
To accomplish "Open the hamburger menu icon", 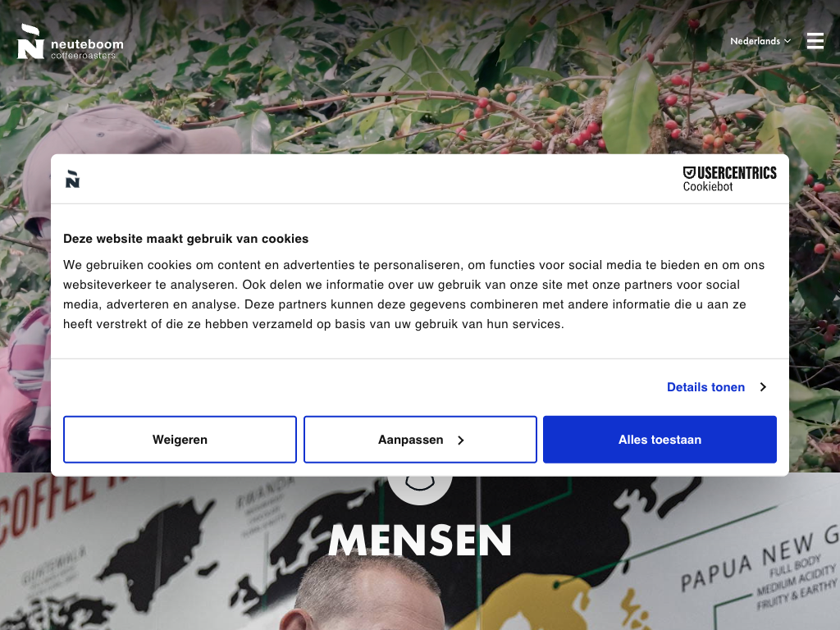I will click(815, 41).
